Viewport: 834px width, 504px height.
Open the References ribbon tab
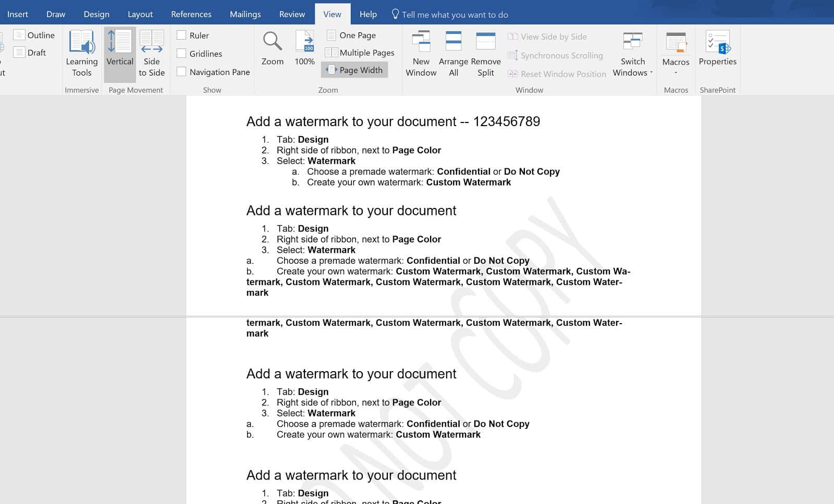pyautogui.click(x=191, y=14)
